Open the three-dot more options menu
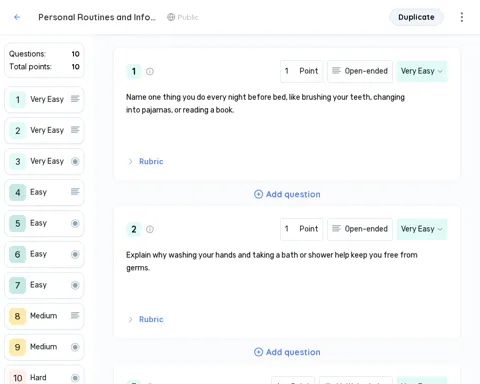Viewport: 480px width, 384px height. (x=462, y=17)
